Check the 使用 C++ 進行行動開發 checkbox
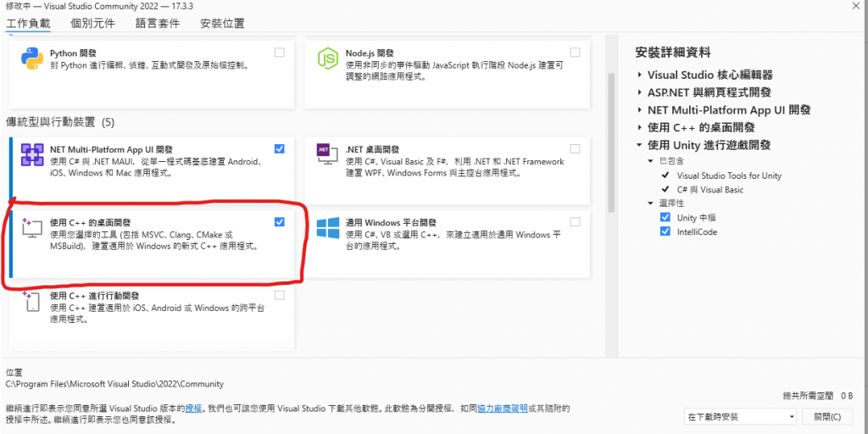Screen dimensions: 868x434 pyautogui.click(x=280, y=295)
